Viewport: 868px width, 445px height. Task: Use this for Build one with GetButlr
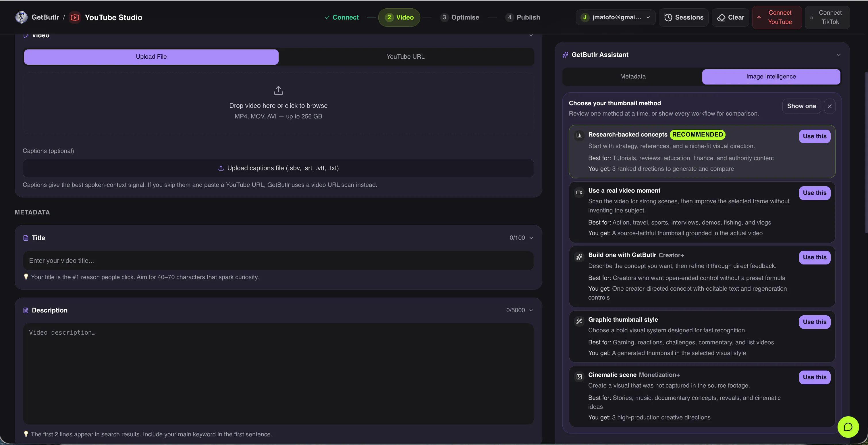(x=814, y=257)
